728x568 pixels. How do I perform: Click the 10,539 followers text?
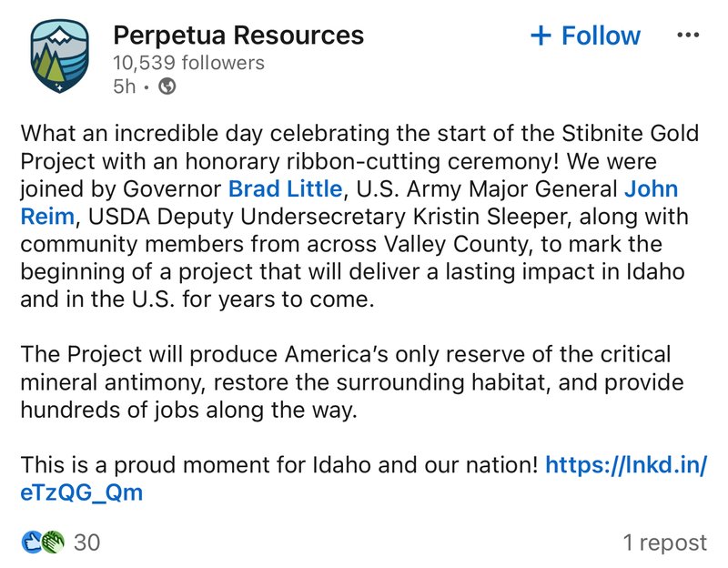(187, 63)
